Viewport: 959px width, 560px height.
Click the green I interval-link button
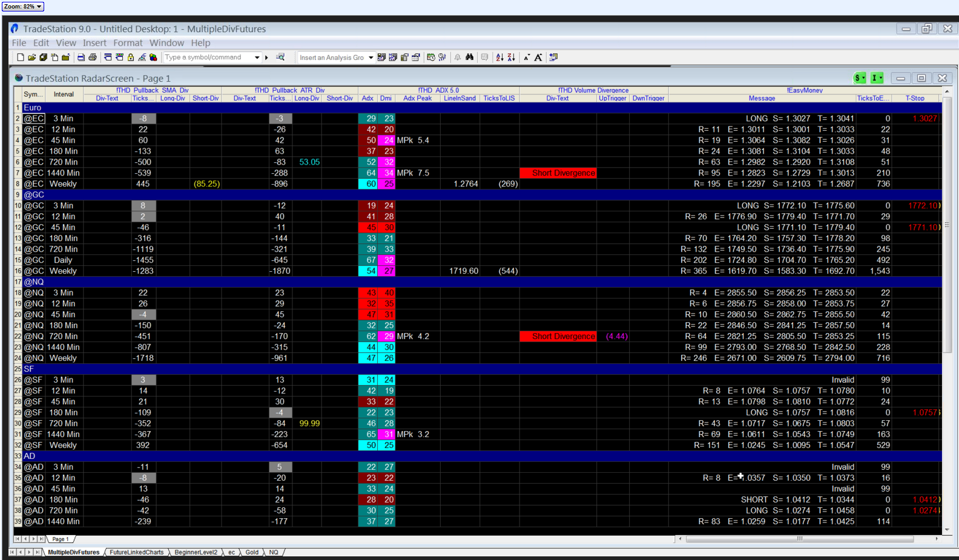(x=877, y=78)
